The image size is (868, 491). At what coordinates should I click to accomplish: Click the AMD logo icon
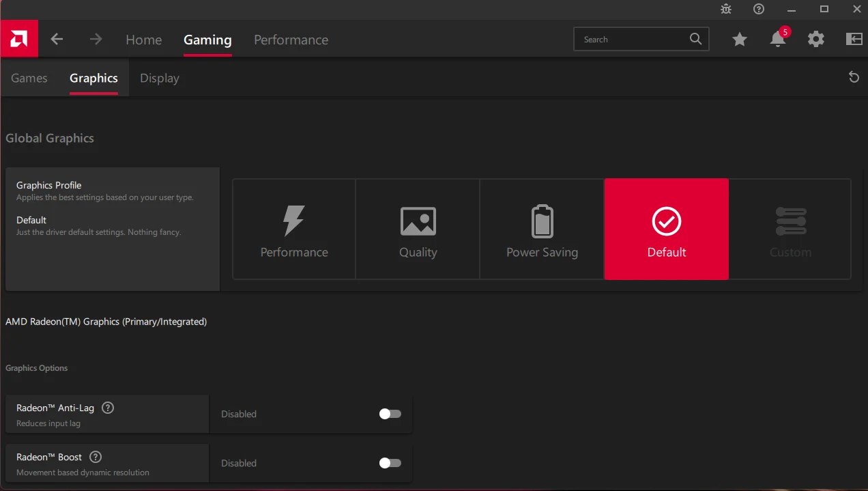(x=18, y=39)
